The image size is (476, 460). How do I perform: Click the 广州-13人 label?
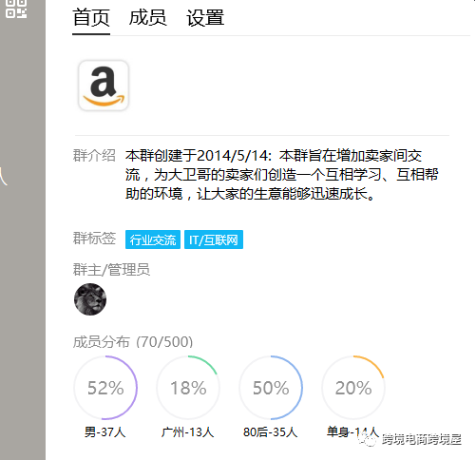187,431
